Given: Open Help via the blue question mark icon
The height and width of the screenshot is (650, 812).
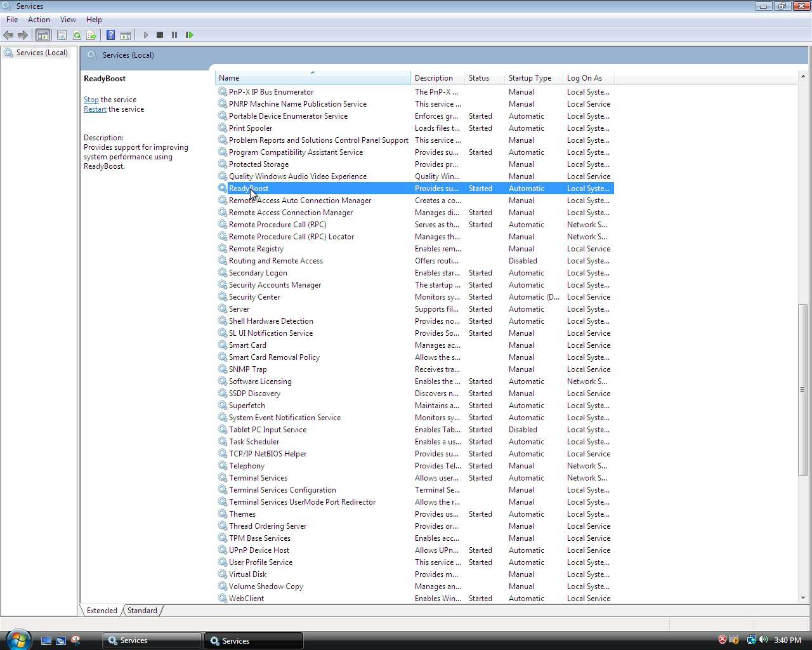Looking at the screenshot, I should [110, 35].
